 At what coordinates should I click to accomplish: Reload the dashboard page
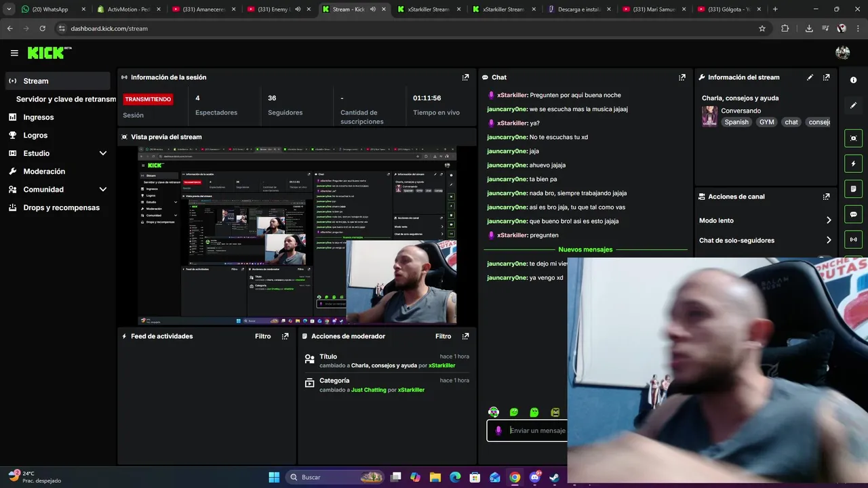point(43,28)
